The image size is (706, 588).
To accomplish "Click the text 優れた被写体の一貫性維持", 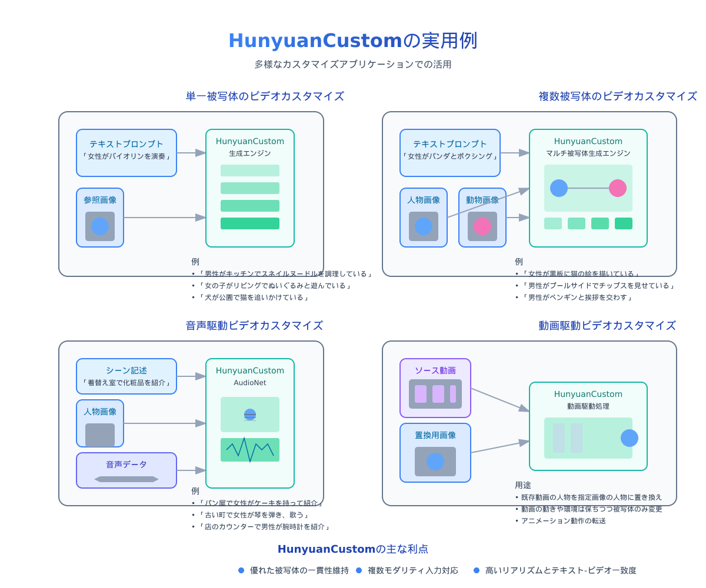I will (299, 570).
